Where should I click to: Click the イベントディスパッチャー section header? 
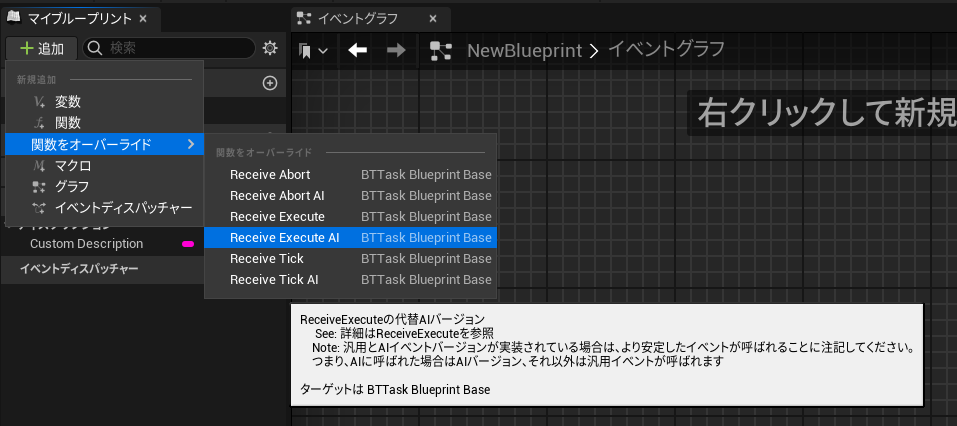[79, 269]
